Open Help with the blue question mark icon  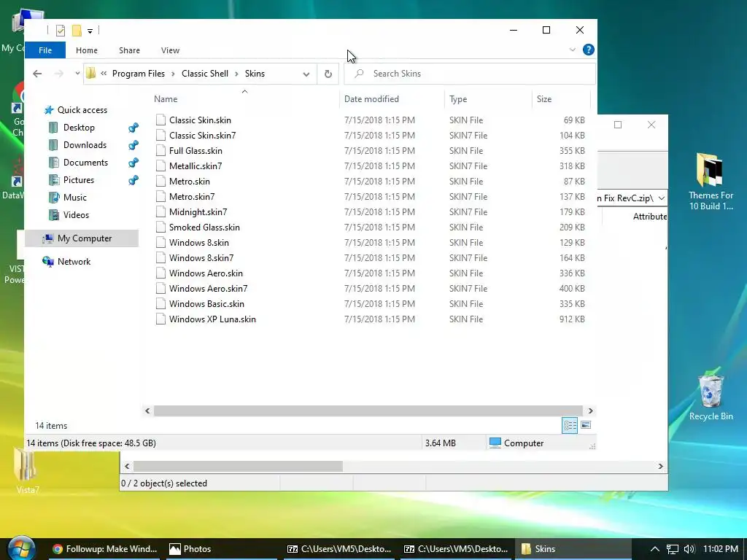(589, 50)
